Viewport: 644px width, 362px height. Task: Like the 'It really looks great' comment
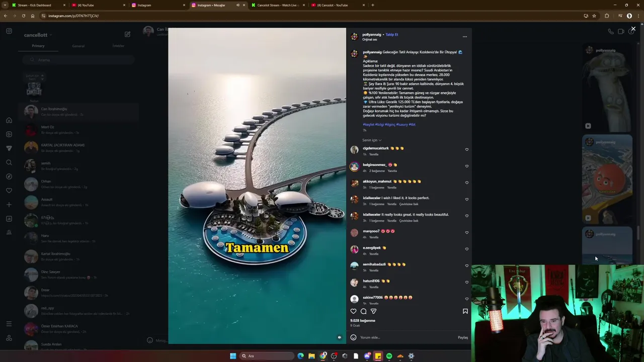pos(467,216)
